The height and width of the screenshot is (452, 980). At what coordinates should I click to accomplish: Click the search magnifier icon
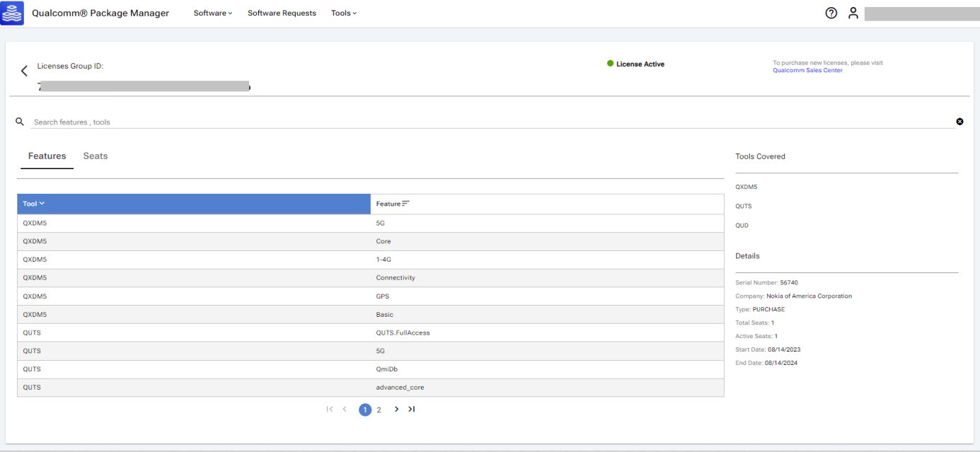point(20,122)
